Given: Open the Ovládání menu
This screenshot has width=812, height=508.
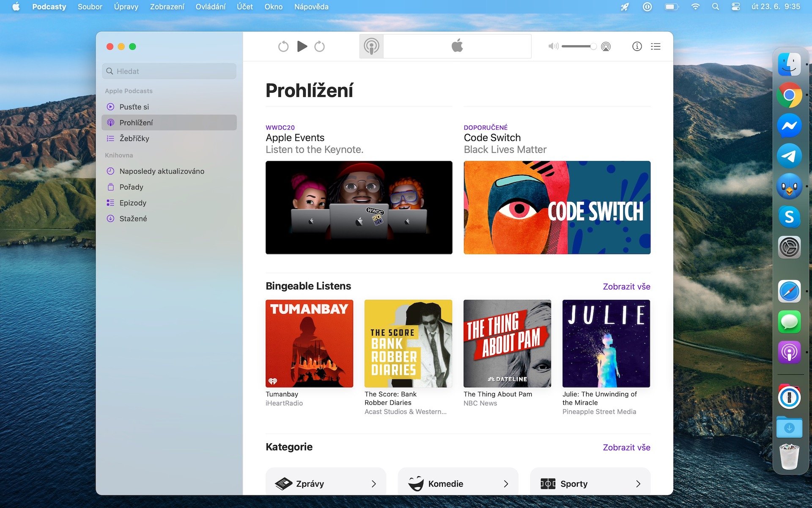Looking at the screenshot, I should tap(210, 7).
